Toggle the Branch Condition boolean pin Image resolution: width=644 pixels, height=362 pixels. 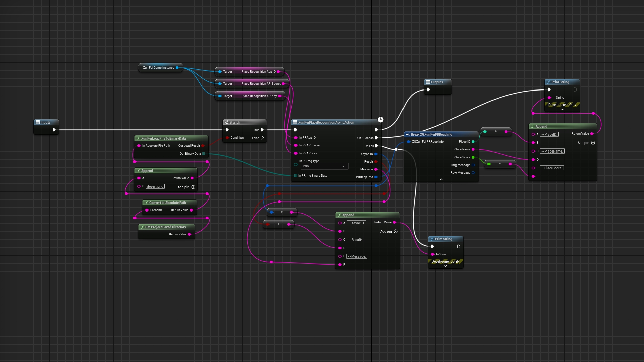(227, 138)
